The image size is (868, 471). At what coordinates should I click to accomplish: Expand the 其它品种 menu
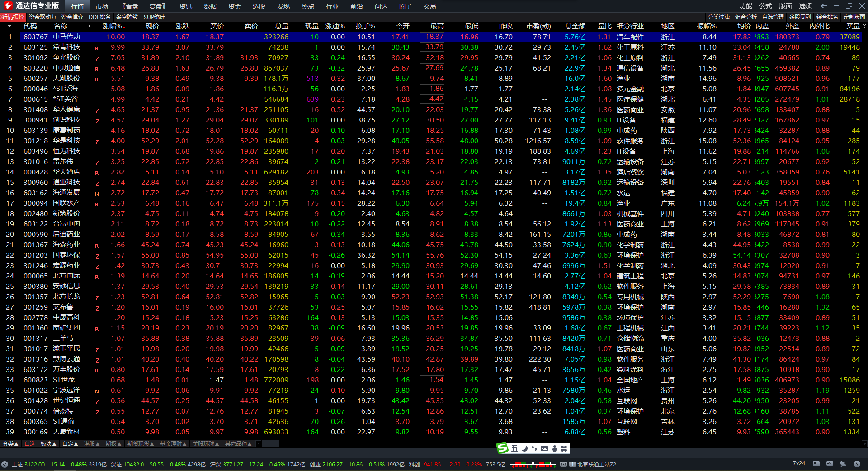238,444
